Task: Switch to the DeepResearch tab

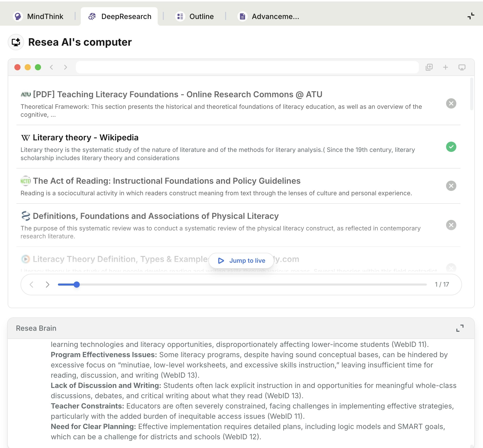Action: [119, 16]
